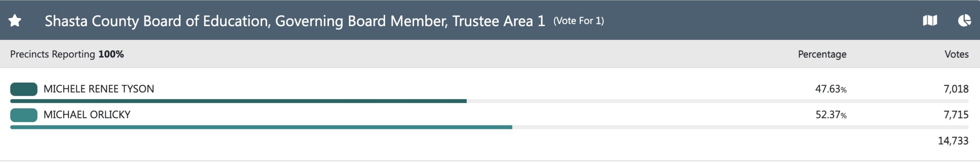Open the map view icon
The width and height of the screenshot is (980, 163).
[930, 21]
